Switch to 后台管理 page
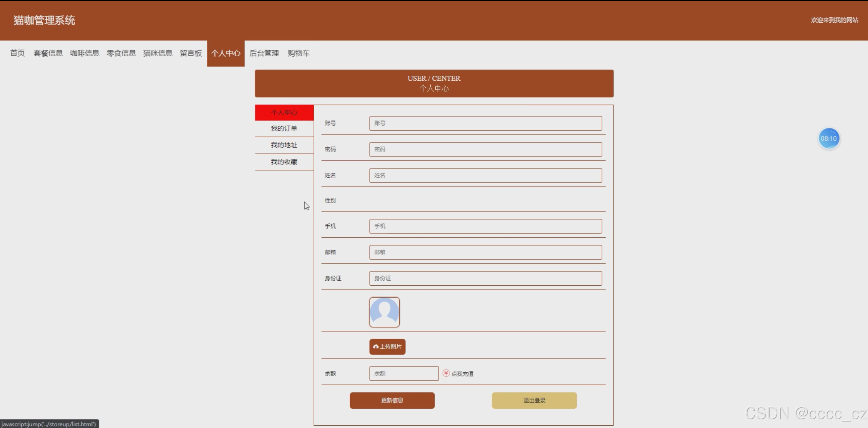 264,53
